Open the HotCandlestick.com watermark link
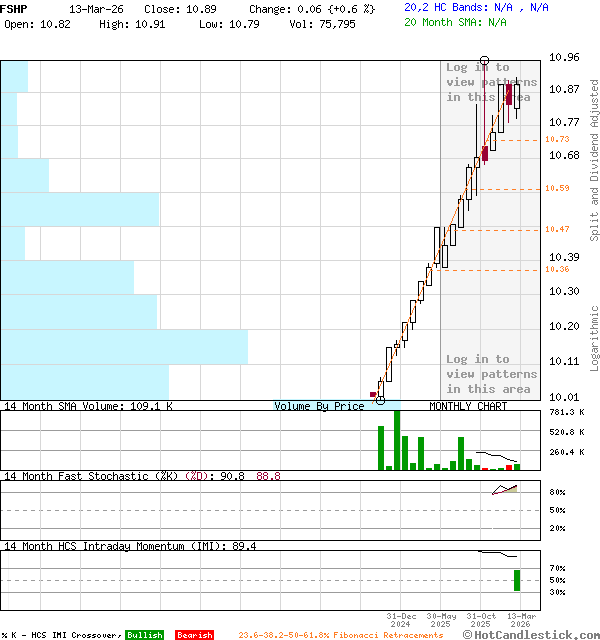Screen dimensions: 600x640 pos(530,634)
